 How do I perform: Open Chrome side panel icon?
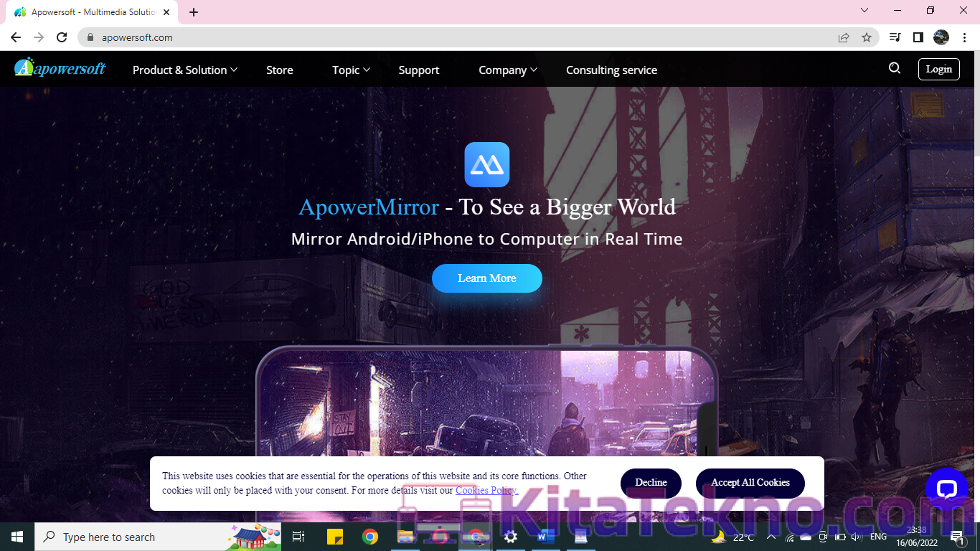click(918, 37)
